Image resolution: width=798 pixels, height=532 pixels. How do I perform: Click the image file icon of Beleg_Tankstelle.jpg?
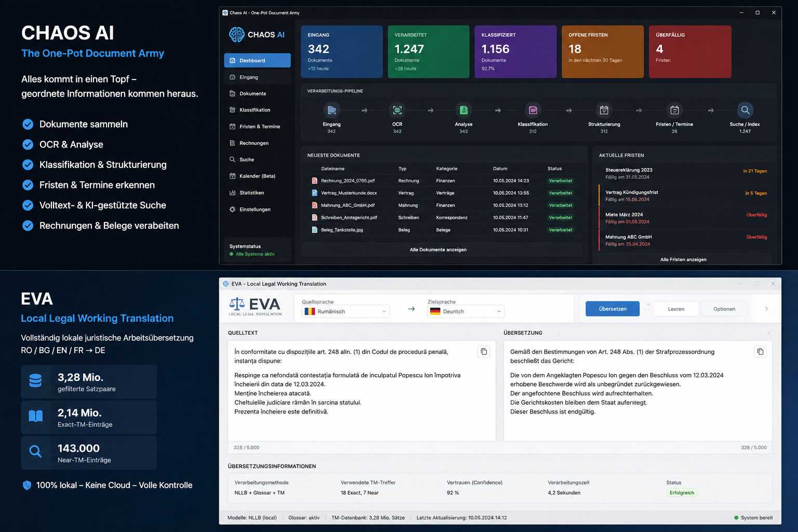tap(314, 230)
